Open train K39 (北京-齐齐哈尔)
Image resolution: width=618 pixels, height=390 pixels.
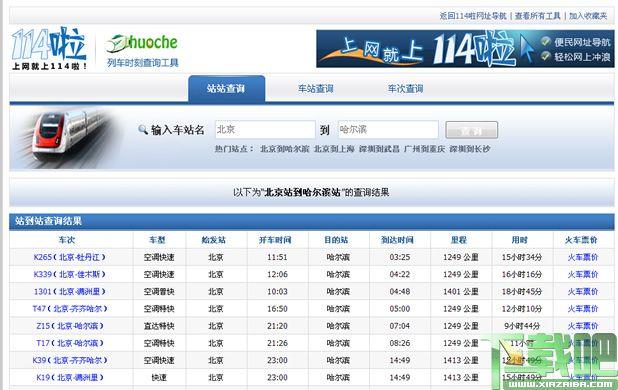(x=69, y=360)
